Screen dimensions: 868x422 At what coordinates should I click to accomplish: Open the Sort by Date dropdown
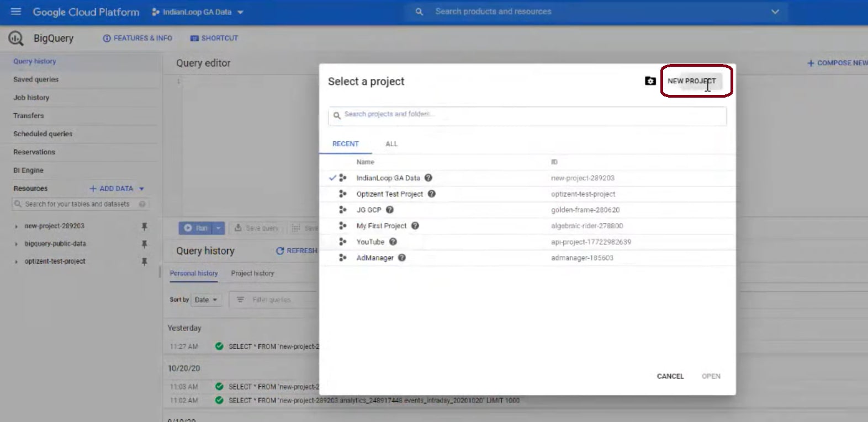(x=206, y=300)
